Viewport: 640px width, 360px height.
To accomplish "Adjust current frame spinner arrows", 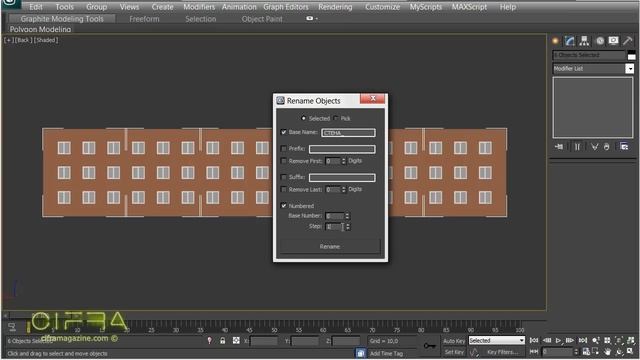I will [576, 352].
